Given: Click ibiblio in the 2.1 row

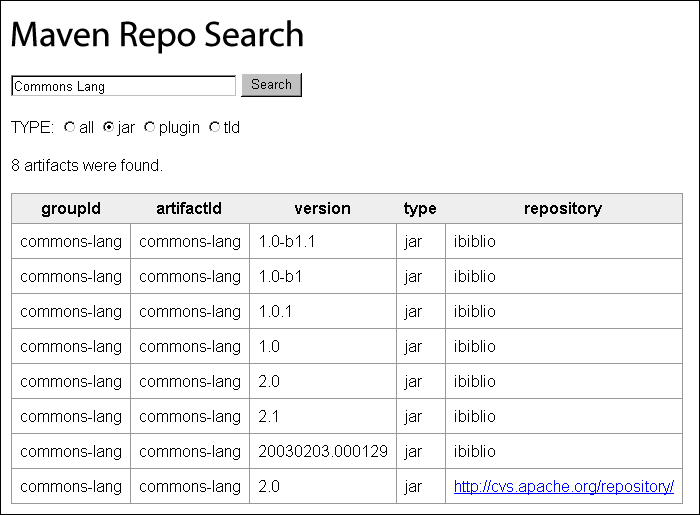Looking at the screenshot, I should tap(475, 416).
